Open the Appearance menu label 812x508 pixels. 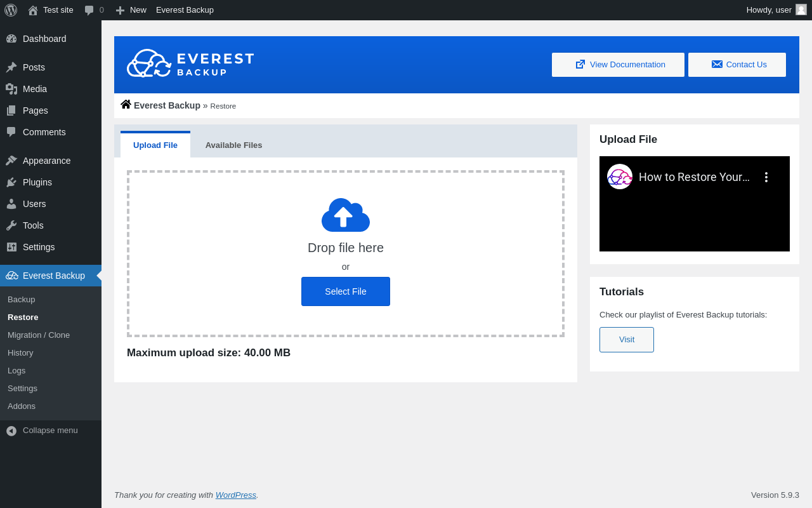tap(47, 161)
